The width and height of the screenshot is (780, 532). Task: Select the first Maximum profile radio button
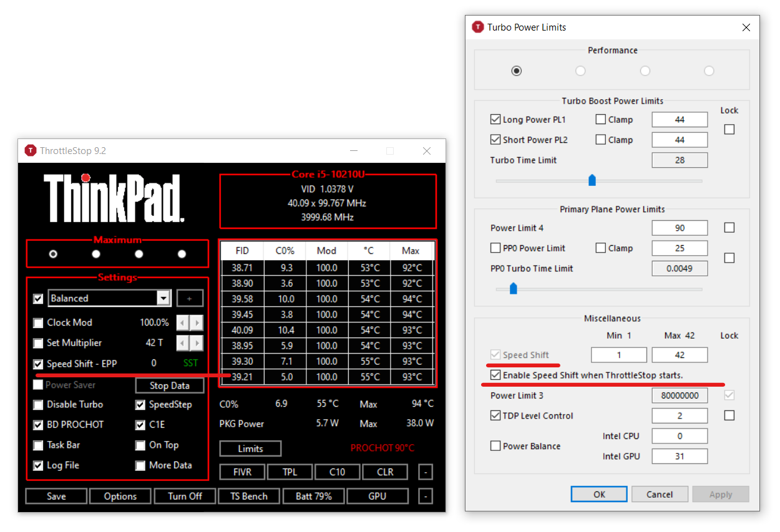(x=53, y=254)
